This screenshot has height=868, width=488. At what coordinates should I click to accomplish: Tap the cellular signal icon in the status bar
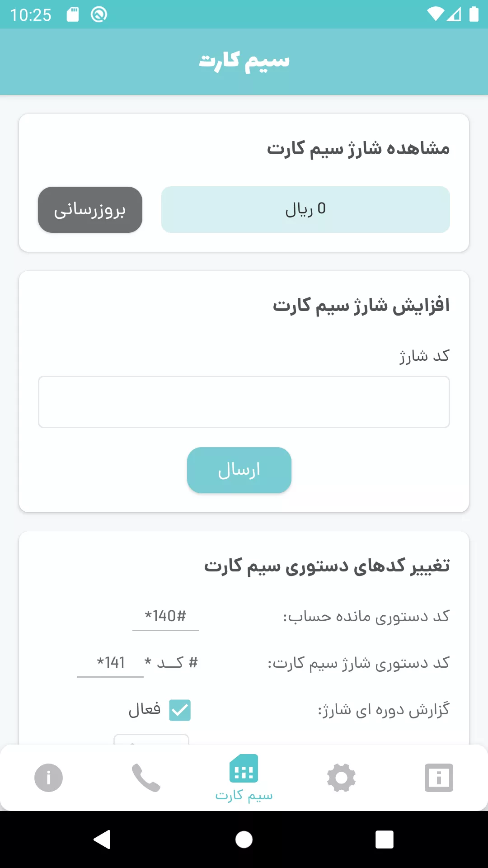(x=454, y=14)
